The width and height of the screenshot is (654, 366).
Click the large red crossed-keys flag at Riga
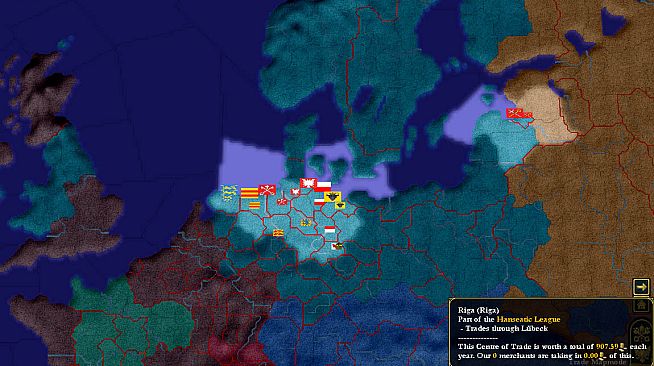pos(514,113)
